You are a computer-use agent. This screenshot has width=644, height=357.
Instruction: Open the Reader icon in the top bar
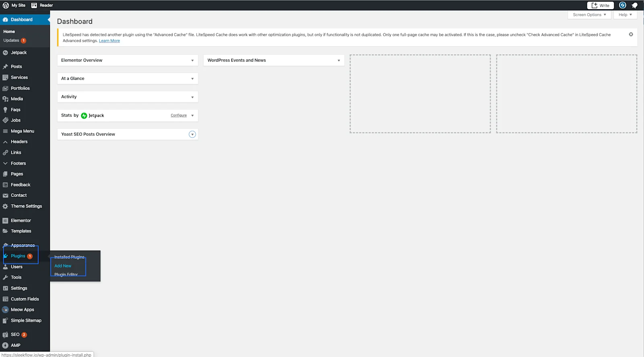tap(34, 5)
